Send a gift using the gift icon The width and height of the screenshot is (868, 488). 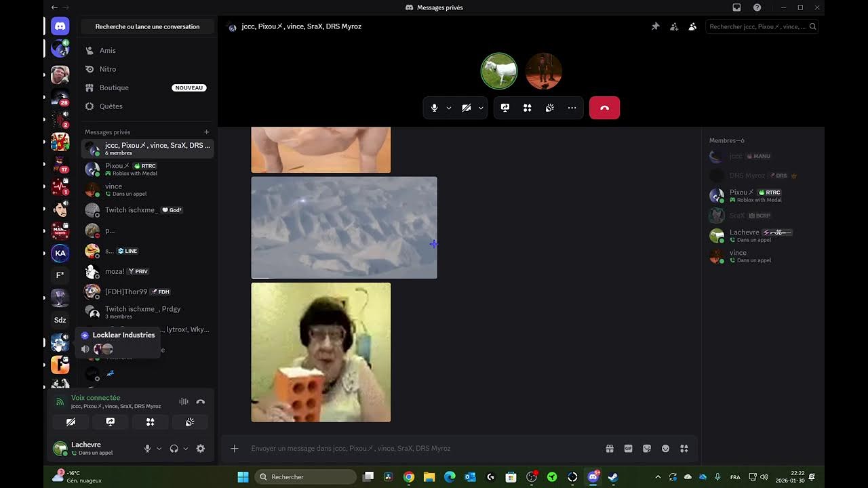click(x=610, y=448)
